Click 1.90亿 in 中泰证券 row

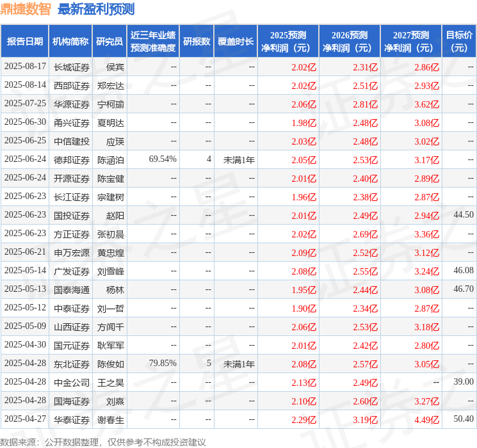(303, 308)
